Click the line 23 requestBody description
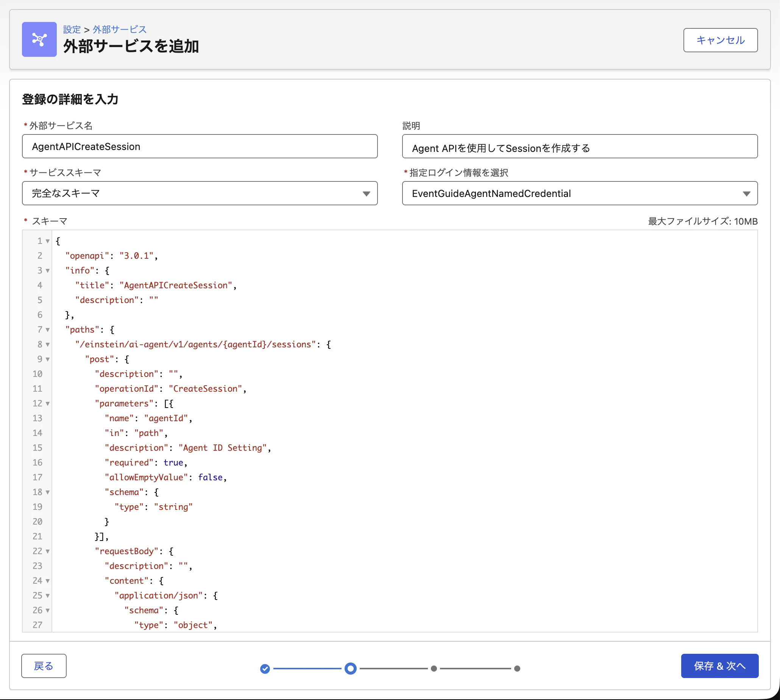Screen dimensions: 780x700 pyautogui.click(x=148, y=566)
